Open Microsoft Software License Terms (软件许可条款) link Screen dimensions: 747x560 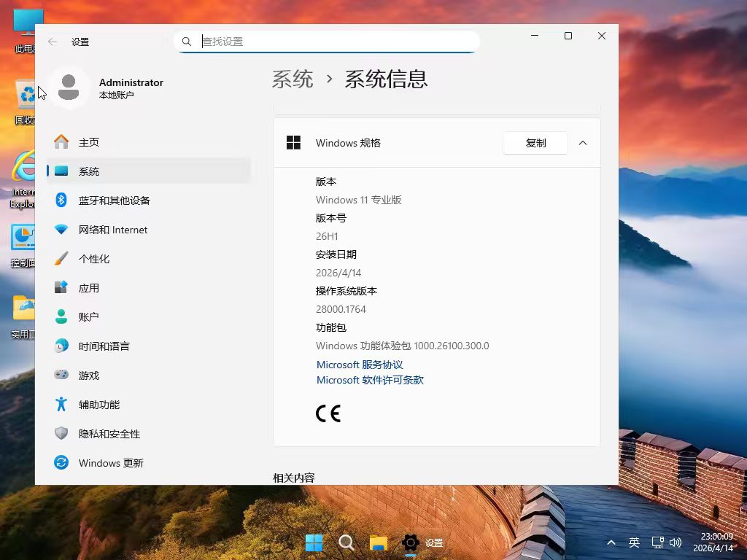(370, 380)
